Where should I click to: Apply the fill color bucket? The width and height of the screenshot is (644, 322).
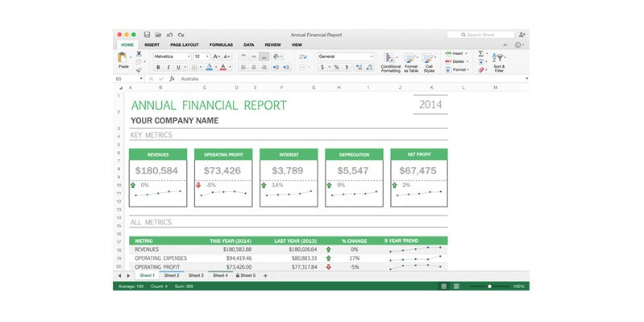209,67
